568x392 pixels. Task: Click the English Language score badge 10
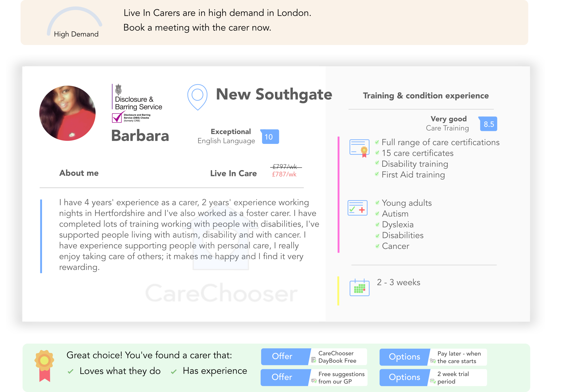270,137
